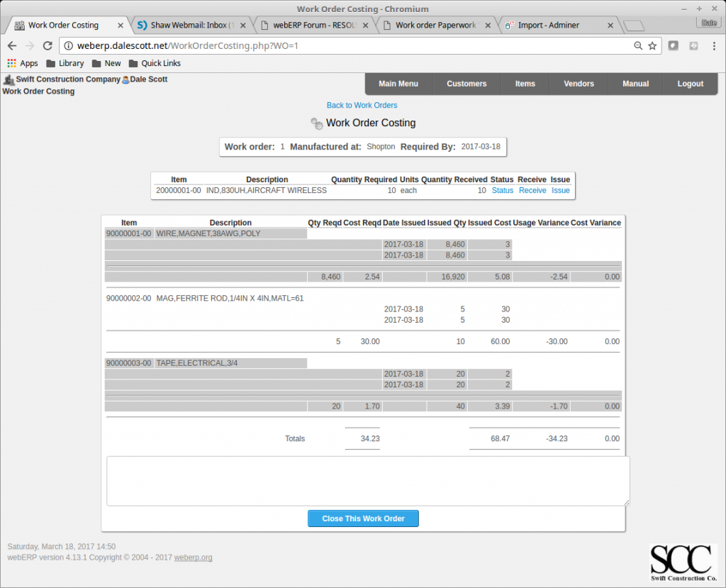Click the Close This Work Order button
Screen dimensions: 726x588
pyautogui.click(x=363, y=518)
